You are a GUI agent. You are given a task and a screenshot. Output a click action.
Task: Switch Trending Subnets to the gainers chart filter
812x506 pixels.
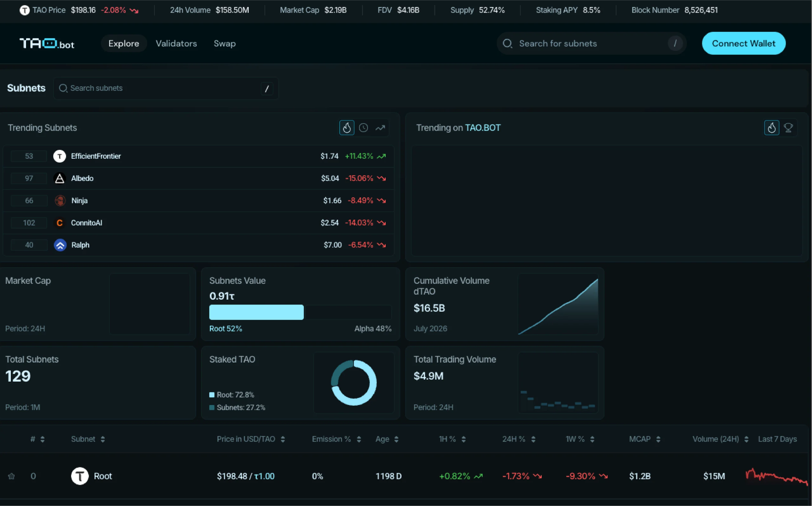point(380,128)
